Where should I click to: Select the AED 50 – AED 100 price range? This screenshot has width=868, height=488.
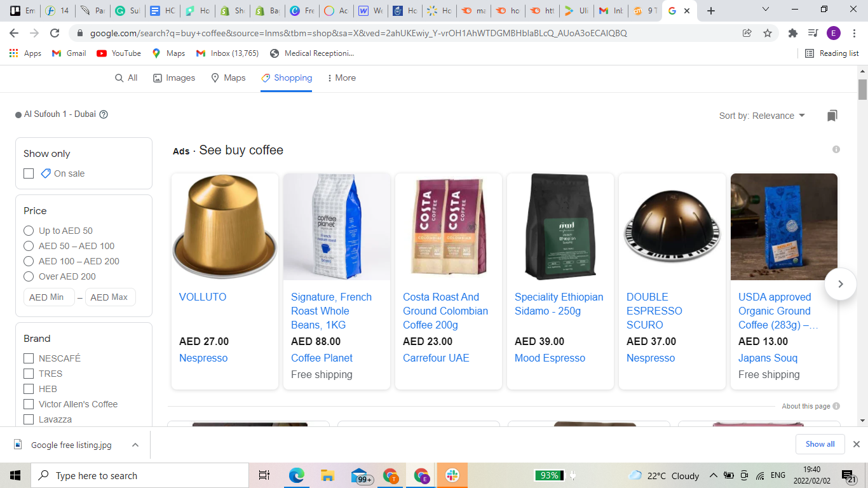(29, 246)
